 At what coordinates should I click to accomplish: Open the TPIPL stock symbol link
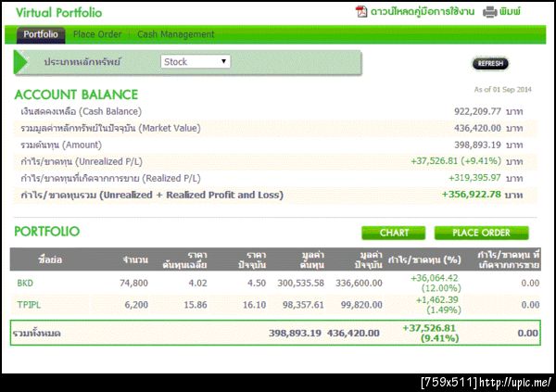point(29,305)
